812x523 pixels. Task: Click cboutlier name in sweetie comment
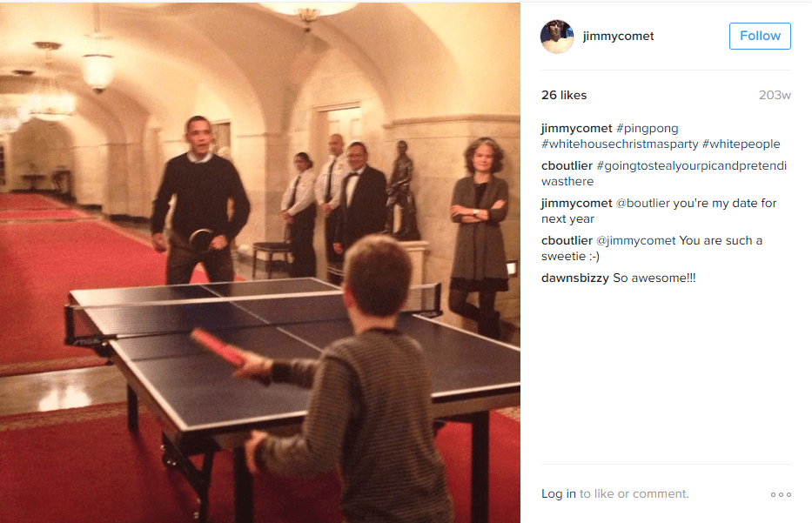point(567,240)
